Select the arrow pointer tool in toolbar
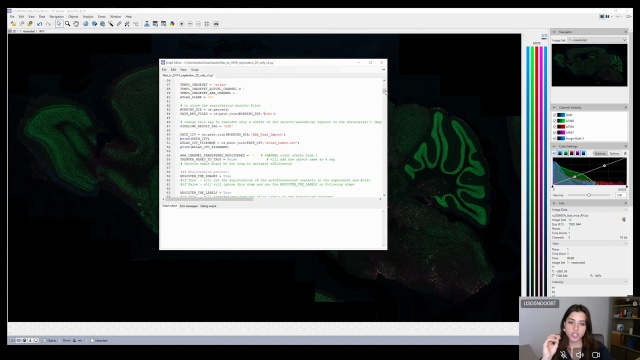Image resolution: width=640 pixels, height=360 pixels. tap(59, 24)
